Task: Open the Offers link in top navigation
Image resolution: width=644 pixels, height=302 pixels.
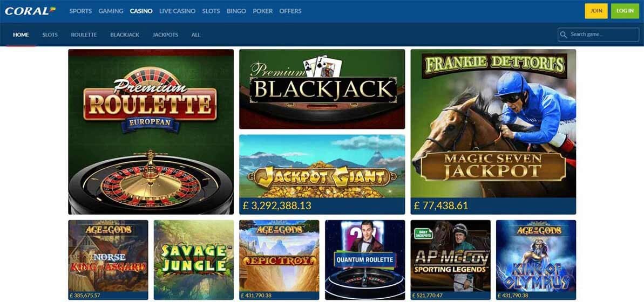Action: pyautogui.click(x=290, y=11)
